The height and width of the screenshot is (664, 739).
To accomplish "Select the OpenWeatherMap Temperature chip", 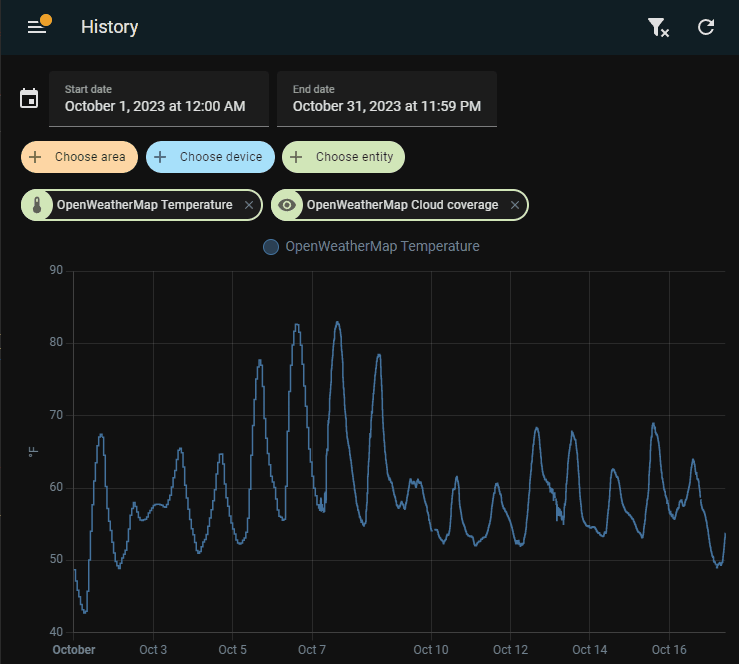I will point(141,205).
